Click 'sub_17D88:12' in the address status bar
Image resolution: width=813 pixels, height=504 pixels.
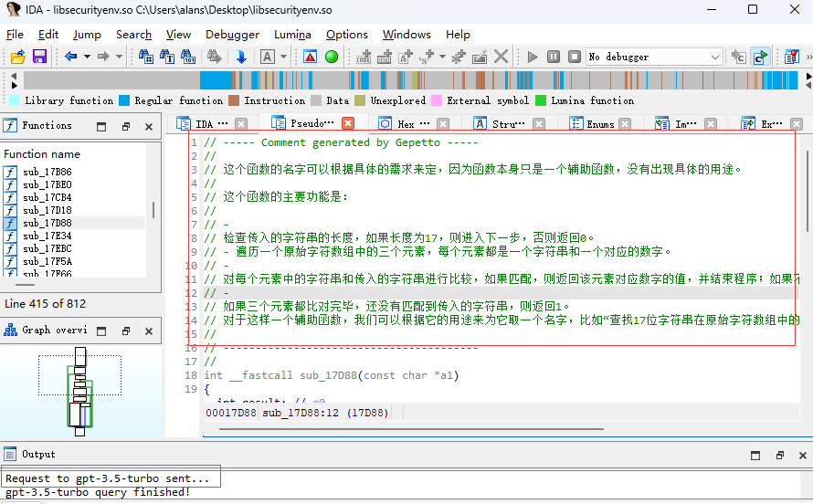[x=301, y=413]
